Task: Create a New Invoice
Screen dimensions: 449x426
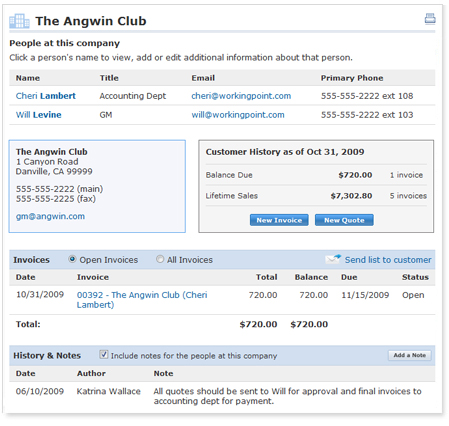Action: pos(279,220)
